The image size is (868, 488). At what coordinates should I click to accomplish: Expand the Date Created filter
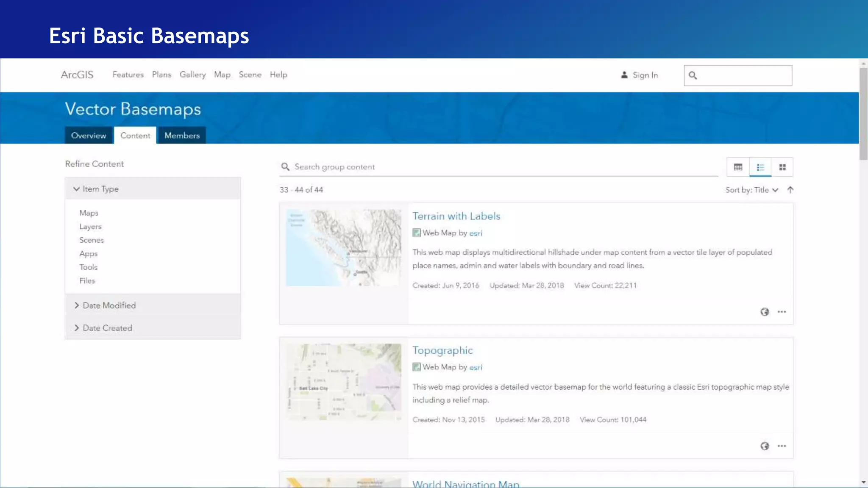tap(153, 328)
